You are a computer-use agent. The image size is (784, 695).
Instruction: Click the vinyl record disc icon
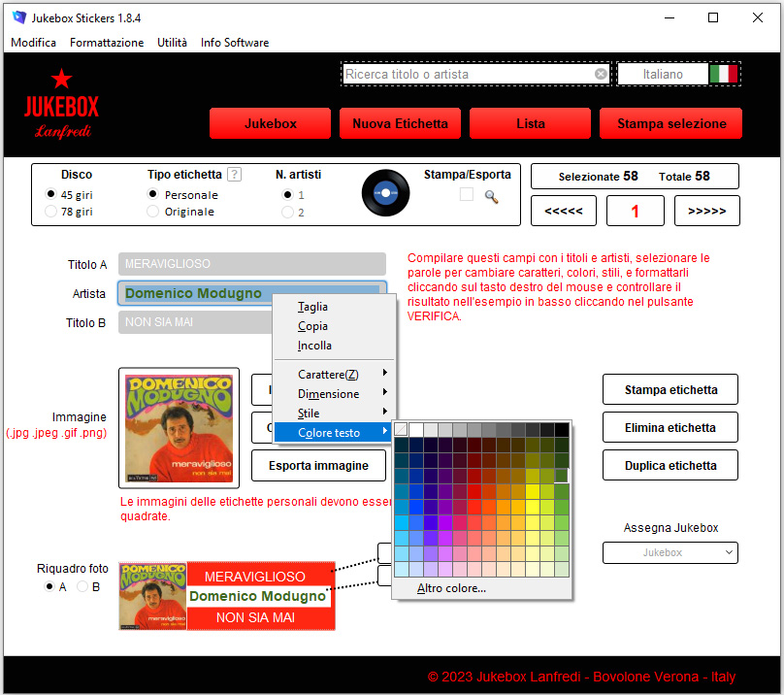[385, 192]
